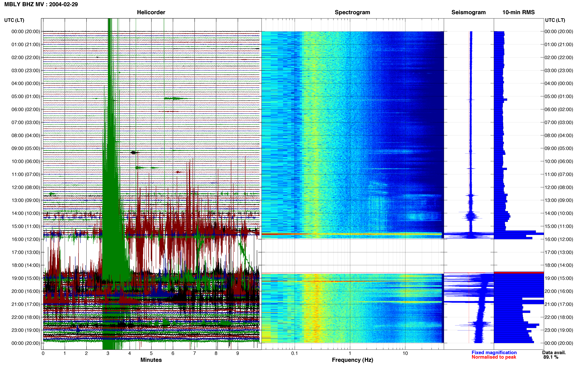Viewport: 588px width, 368px height.
Task: Select the "Fixed magnification" legend text
Action: point(494,352)
